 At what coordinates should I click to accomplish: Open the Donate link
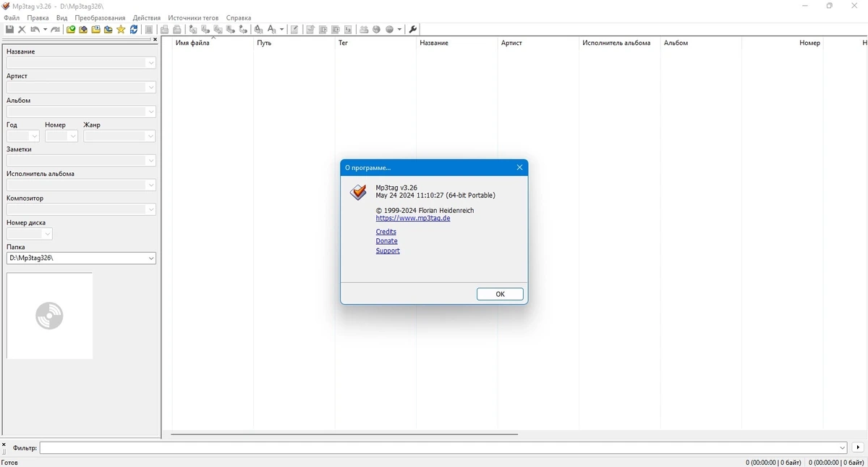point(387,241)
